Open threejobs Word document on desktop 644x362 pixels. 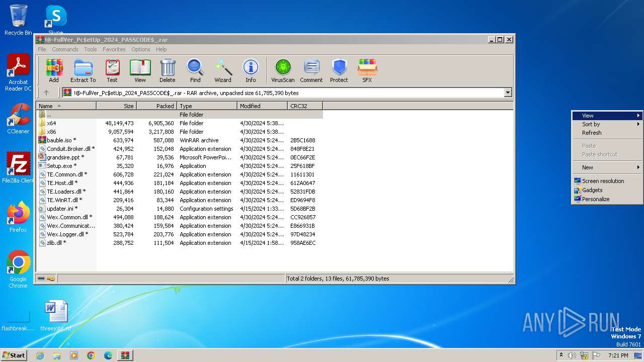[x=56, y=316]
